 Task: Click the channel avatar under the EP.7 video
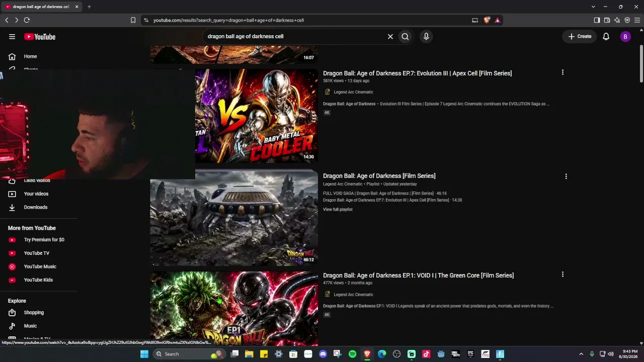[x=327, y=92]
